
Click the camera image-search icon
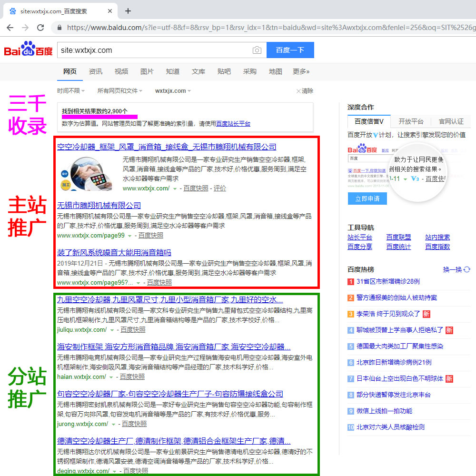click(257, 50)
